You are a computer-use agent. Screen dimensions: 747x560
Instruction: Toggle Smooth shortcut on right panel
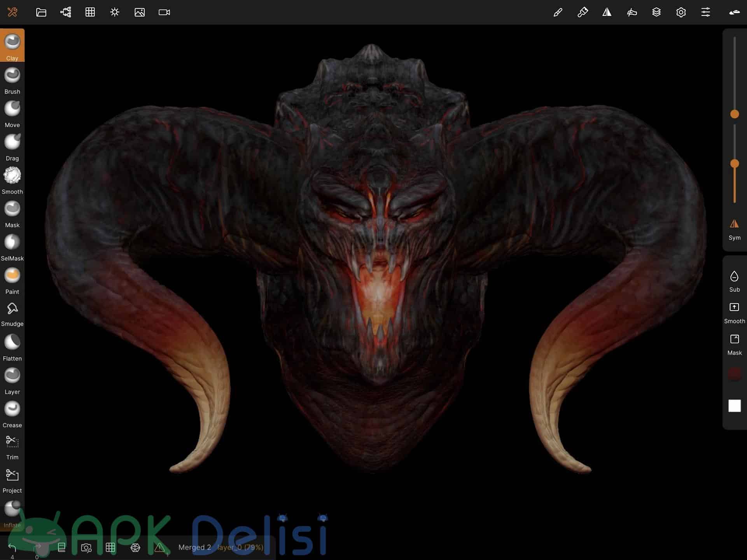point(735,313)
